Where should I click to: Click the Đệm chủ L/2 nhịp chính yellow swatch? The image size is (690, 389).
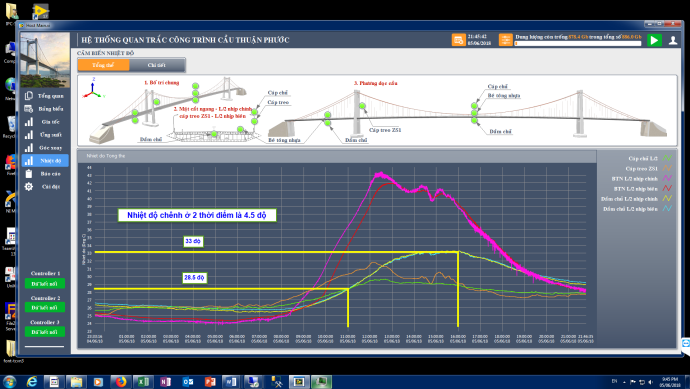(x=667, y=199)
